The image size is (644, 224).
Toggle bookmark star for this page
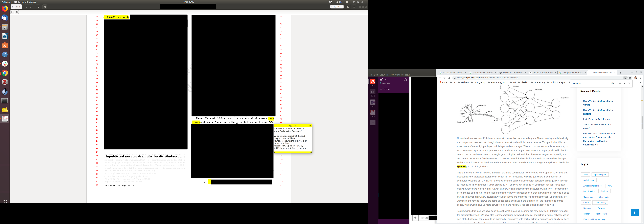point(630,78)
